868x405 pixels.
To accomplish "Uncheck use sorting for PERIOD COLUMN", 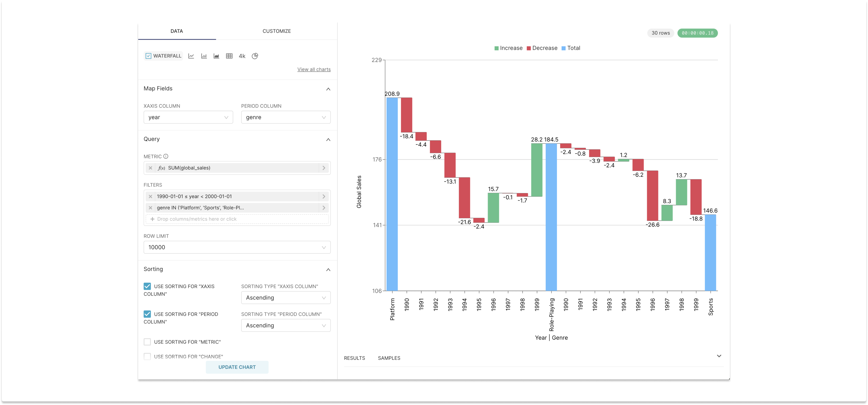I will (x=147, y=314).
